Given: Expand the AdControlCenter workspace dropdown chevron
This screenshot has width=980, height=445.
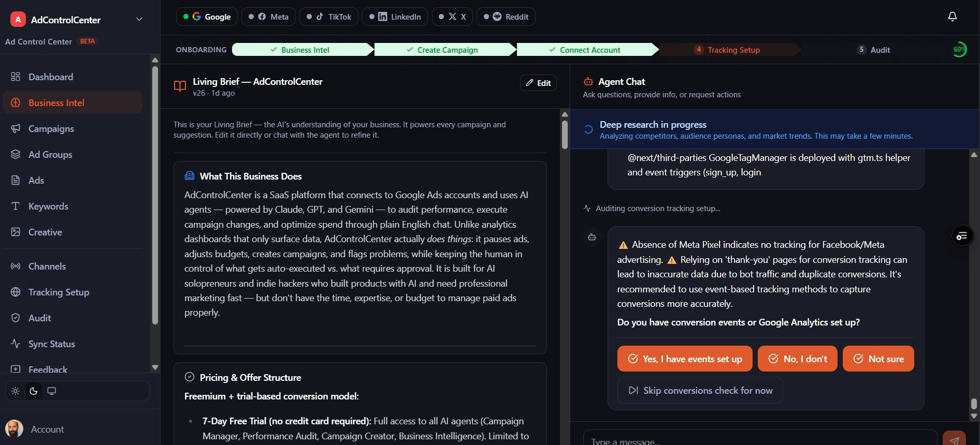Looking at the screenshot, I should 139,19.
